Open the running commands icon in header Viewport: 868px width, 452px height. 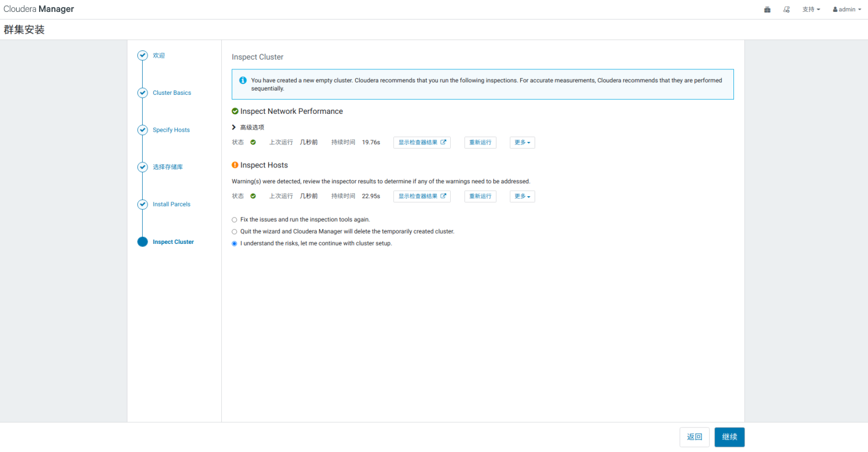(787, 10)
